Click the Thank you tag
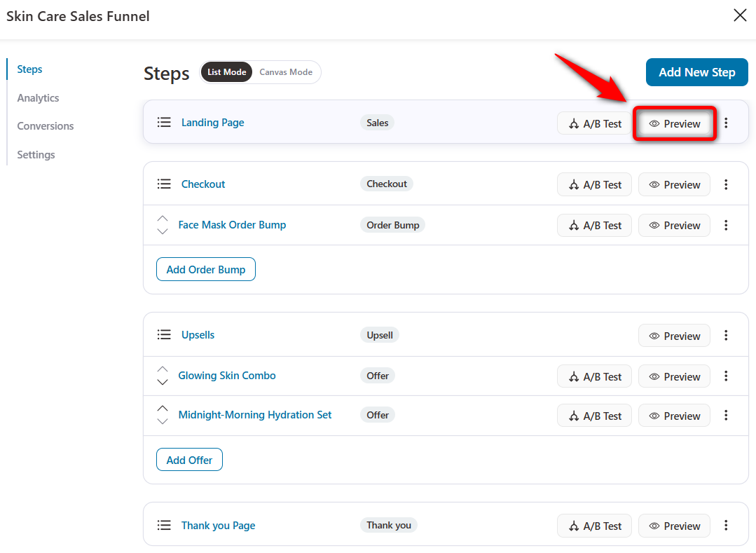 tap(389, 525)
